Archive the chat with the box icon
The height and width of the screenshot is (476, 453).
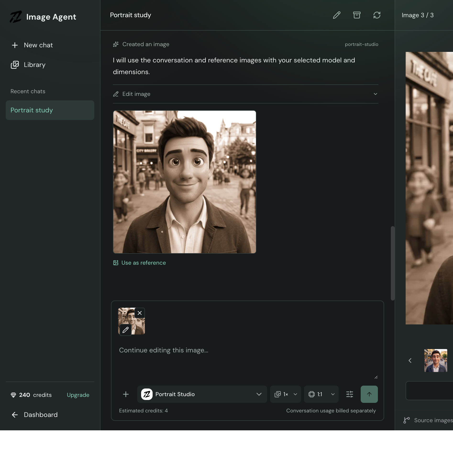pos(357,15)
